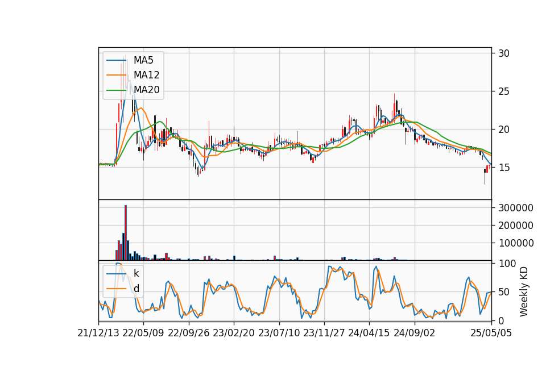Click the Weekly KD axis title

(x=524, y=292)
